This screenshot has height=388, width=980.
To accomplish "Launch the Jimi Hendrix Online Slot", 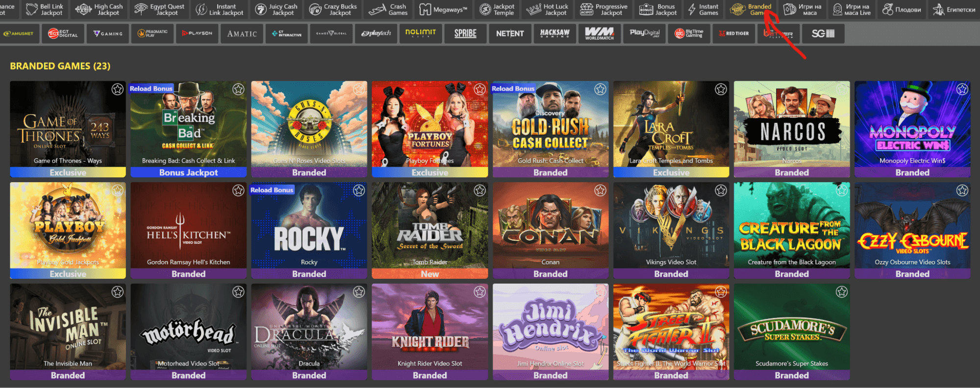I will coord(551,332).
